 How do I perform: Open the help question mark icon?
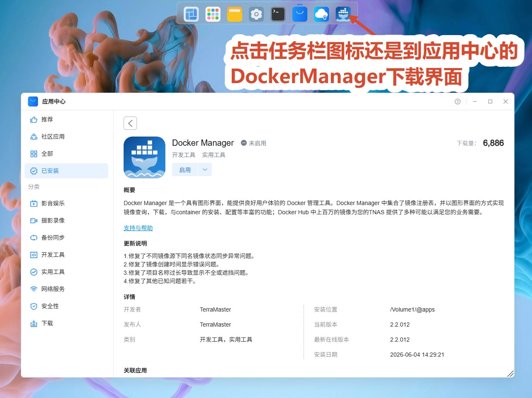click(458, 101)
